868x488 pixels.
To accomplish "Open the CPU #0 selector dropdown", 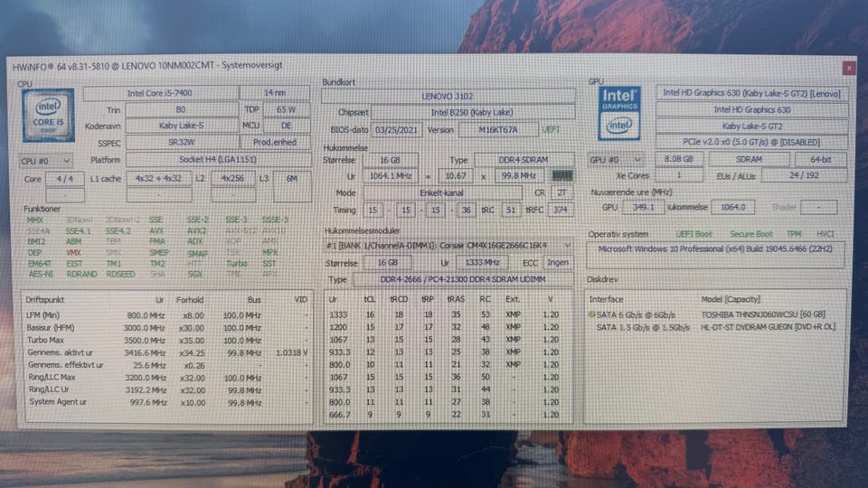I will tap(46, 161).
